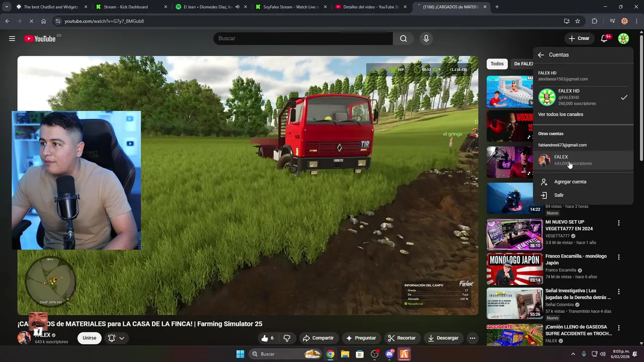
Task: Open more actions three-dot menu under video
Action: click(x=472, y=338)
